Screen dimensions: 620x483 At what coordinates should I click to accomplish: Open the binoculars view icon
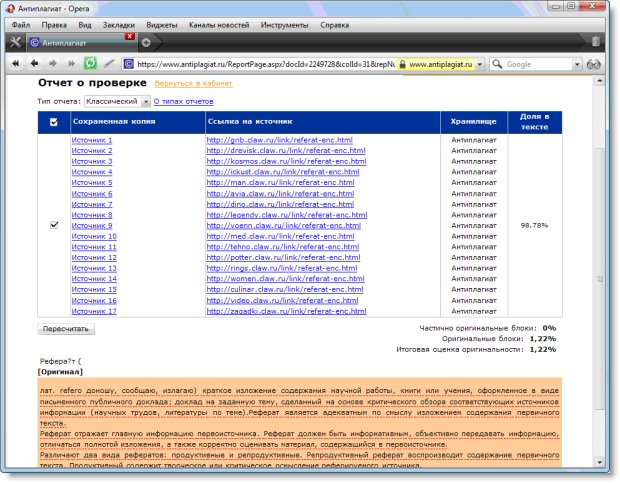tap(594, 64)
